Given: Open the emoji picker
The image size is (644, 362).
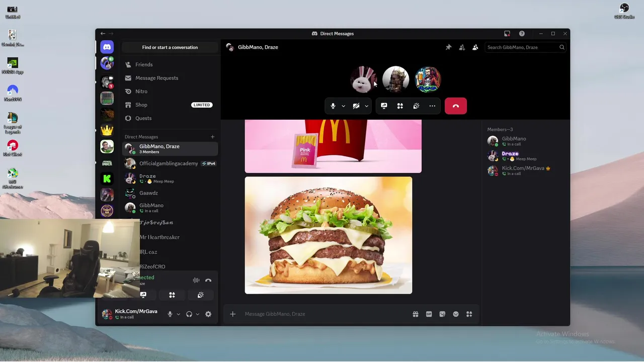Looking at the screenshot, I should pyautogui.click(x=456, y=314).
